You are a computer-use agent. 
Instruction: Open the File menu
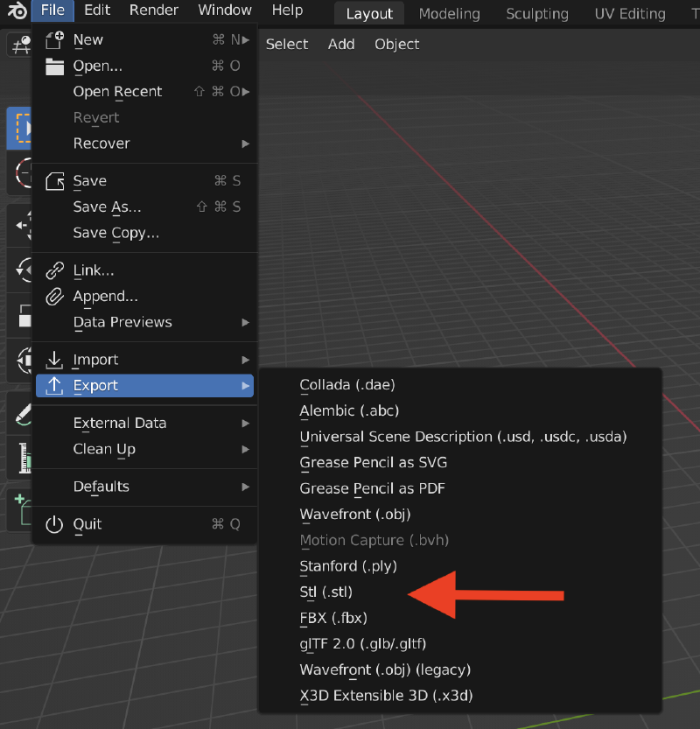[52, 11]
